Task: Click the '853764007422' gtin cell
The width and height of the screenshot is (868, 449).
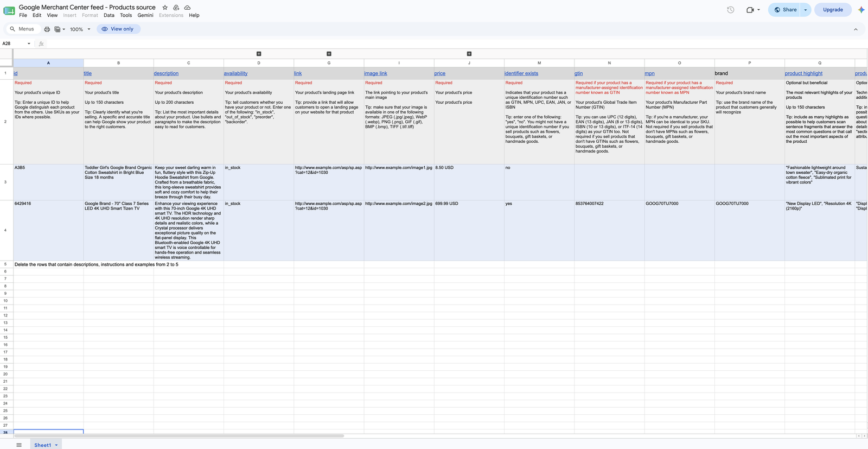Action: tap(609, 230)
